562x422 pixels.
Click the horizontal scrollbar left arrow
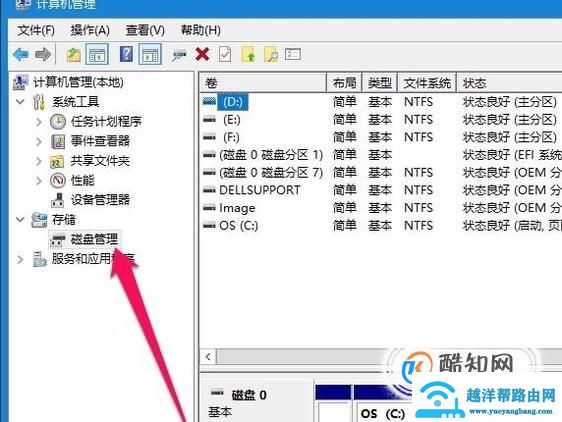click(x=208, y=357)
